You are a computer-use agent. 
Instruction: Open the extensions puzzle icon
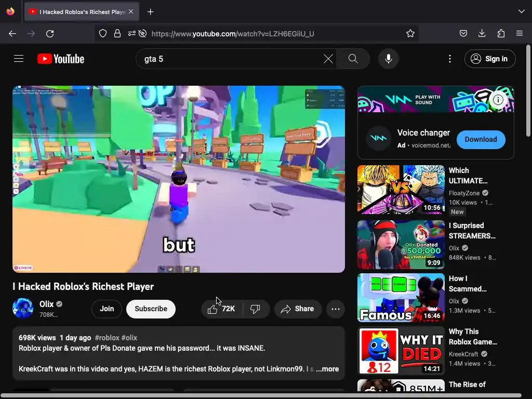pyautogui.click(x=501, y=33)
